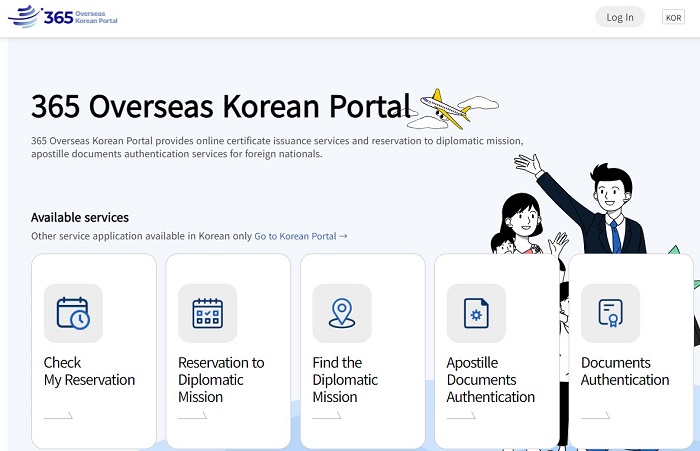Viewport: 700px width, 451px height.
Task: Select the Reservation to Diplomatic Mission title
Action: click(x=221, y=379)
